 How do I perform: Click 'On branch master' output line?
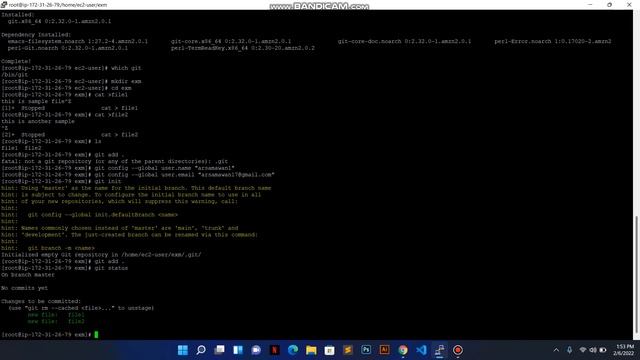[x=28, y=275]
